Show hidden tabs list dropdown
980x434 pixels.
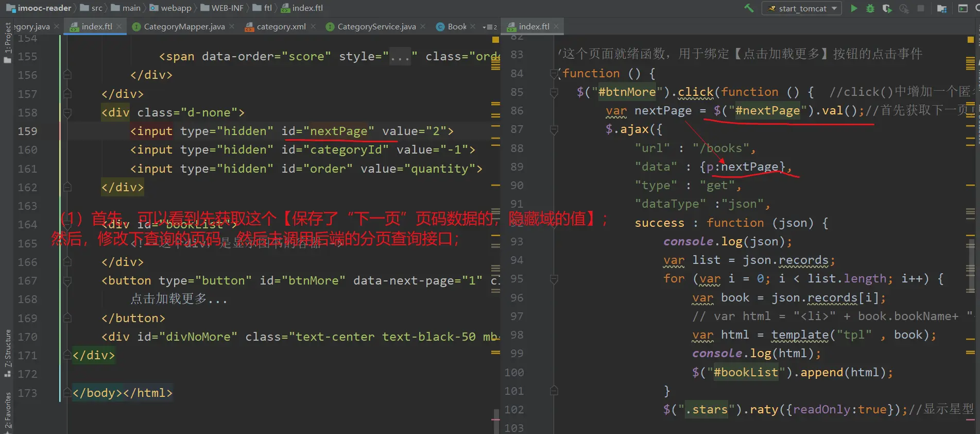tap(490, 27)
